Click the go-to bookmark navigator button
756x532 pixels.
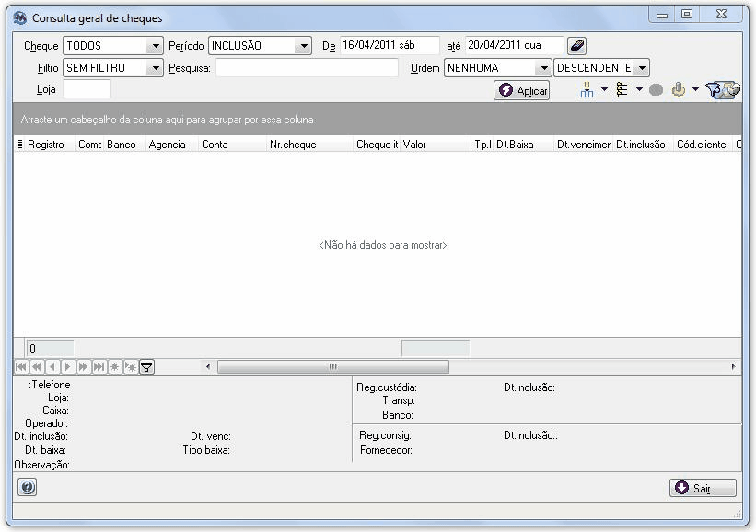click(130, 367)
